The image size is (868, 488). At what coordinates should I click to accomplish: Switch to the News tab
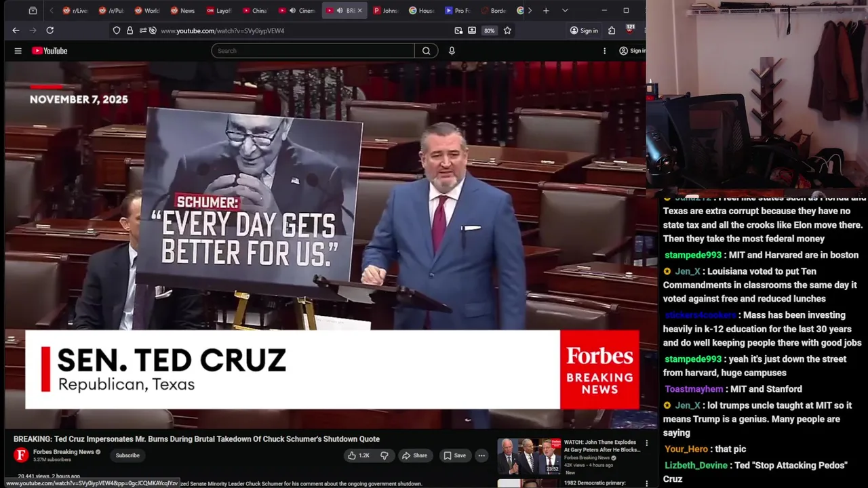(183, 11)
